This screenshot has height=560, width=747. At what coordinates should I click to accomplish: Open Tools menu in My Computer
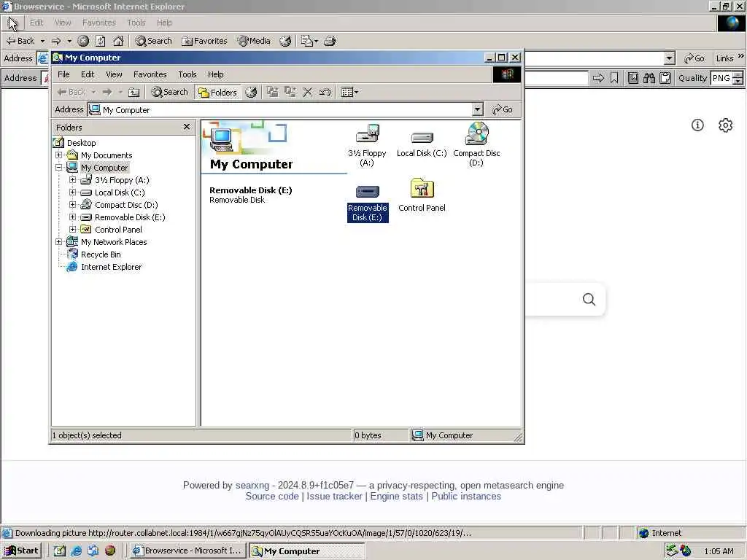187,75
